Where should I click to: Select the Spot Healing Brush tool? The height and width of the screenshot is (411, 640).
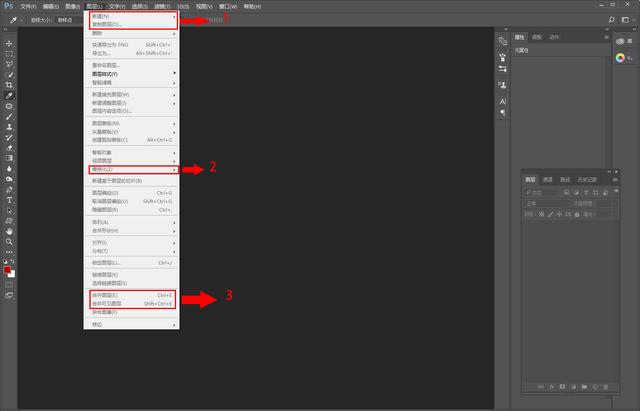(9, 106)
